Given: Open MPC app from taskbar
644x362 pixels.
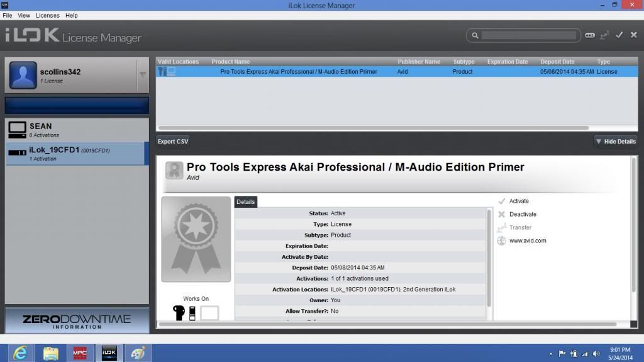Looking at the screenshot, I should coord(80,353).
